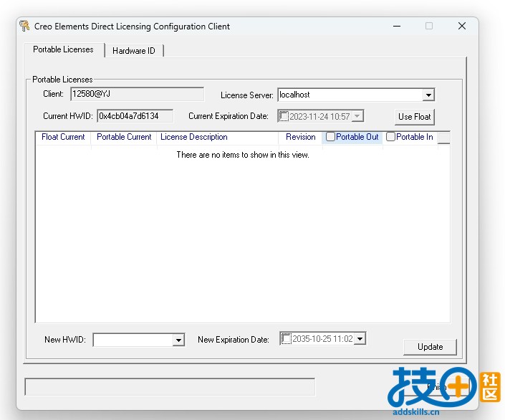Click the key app icon in title bar
Viewport: 505px width, 420px height.
(x=24, y=26)
